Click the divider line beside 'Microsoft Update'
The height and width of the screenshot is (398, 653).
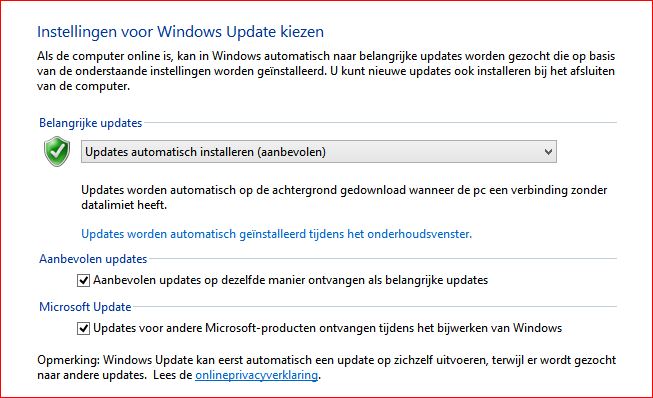(x=374, y=307)
